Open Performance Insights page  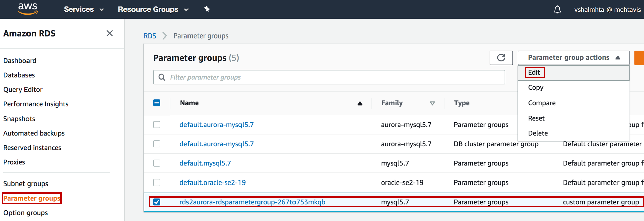pyautogui.click(x=36, y=104)
